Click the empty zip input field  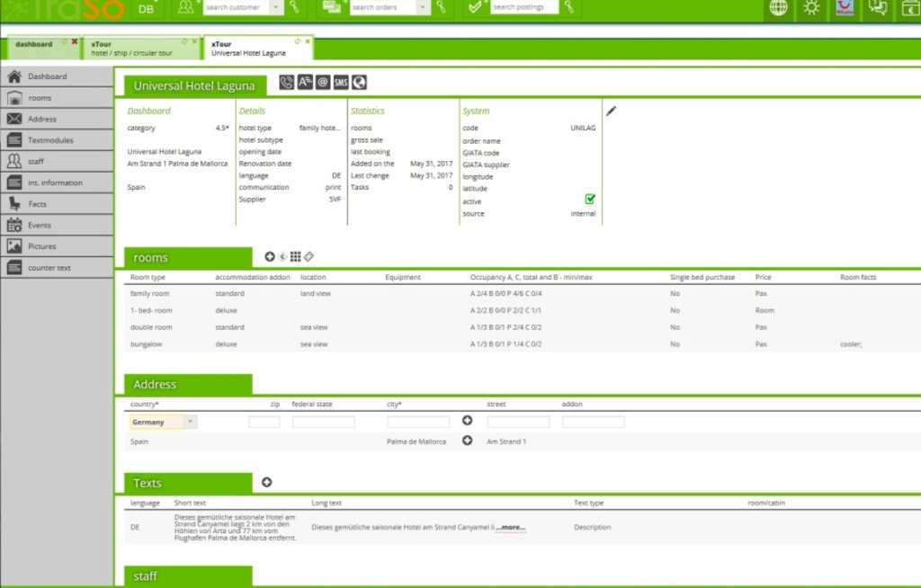point(264,422)
